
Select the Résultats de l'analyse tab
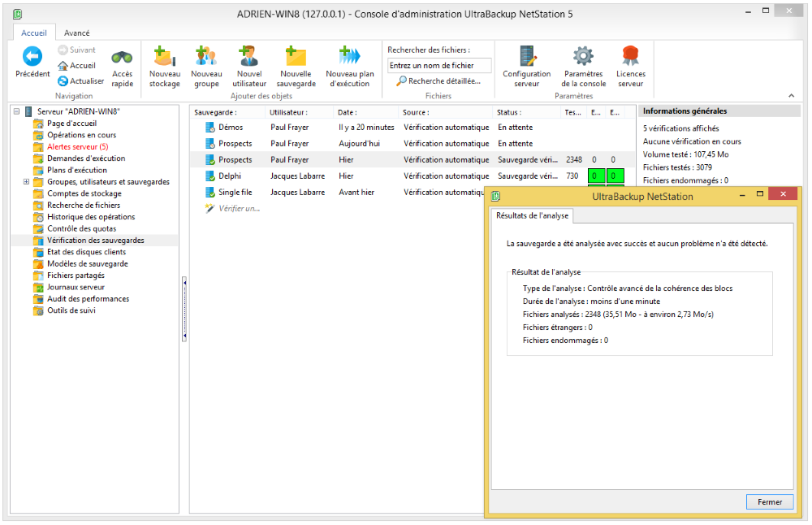pyautogui.click(x=532, y=215)
